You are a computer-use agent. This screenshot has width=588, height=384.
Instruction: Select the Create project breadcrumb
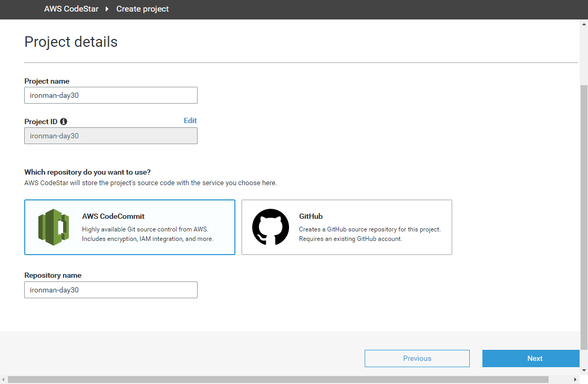142,9
